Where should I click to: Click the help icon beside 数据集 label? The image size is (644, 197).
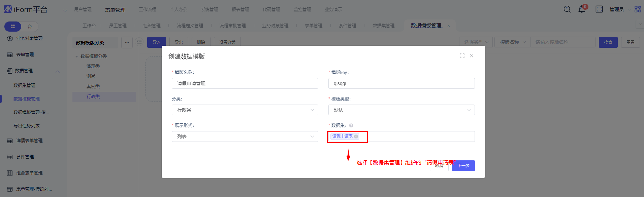point(351,125)
